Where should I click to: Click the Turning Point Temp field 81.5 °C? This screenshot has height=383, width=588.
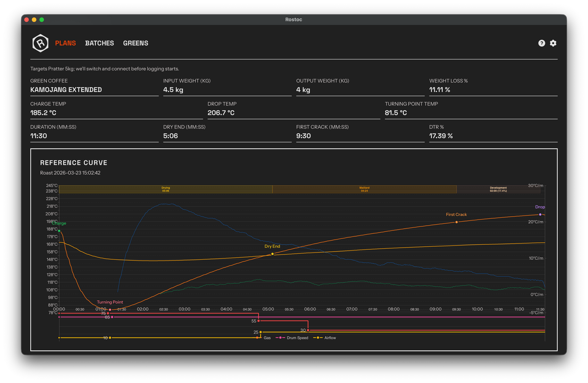471,113
